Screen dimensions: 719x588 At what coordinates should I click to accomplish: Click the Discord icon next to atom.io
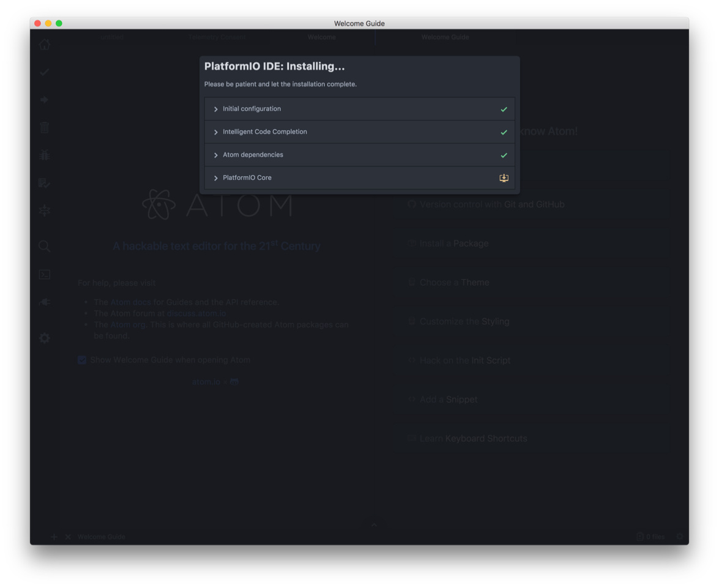pyautogui.click(x=234, y=382)
